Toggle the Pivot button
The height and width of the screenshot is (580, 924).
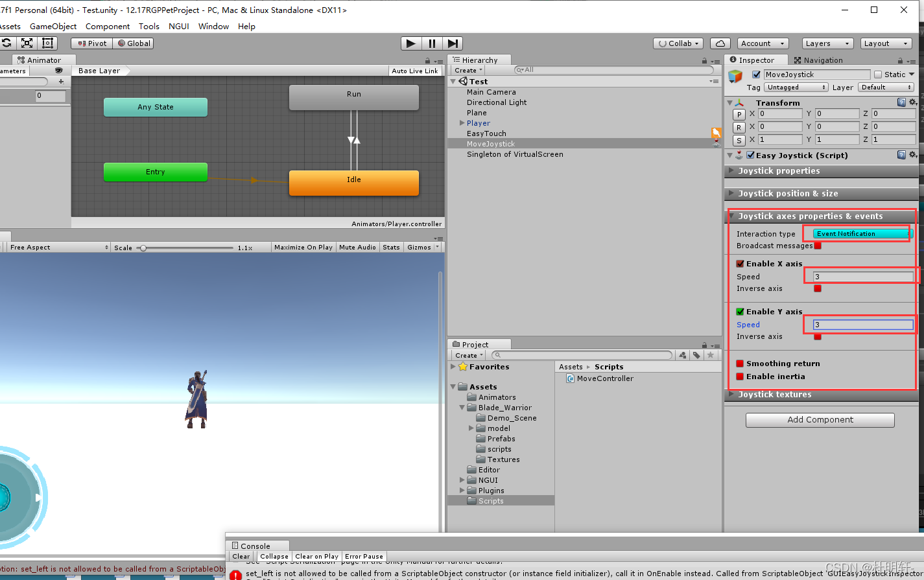(91, 43)
